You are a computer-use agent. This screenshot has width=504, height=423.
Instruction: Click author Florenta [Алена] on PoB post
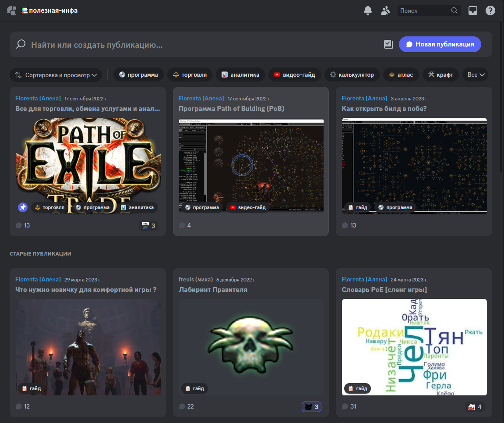pyautogui.click(x=201, y=99)
